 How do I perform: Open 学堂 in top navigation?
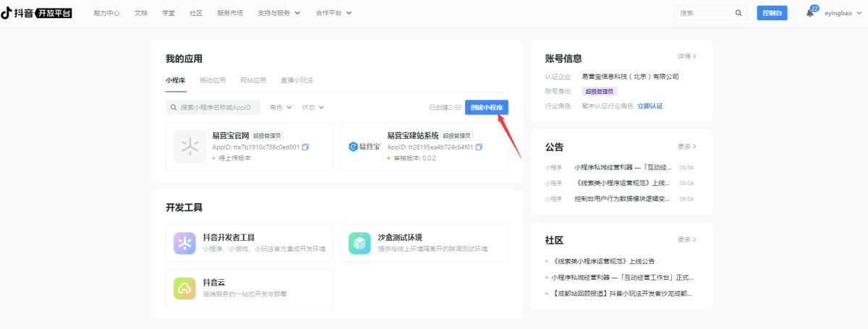click(x=169, y=13)
